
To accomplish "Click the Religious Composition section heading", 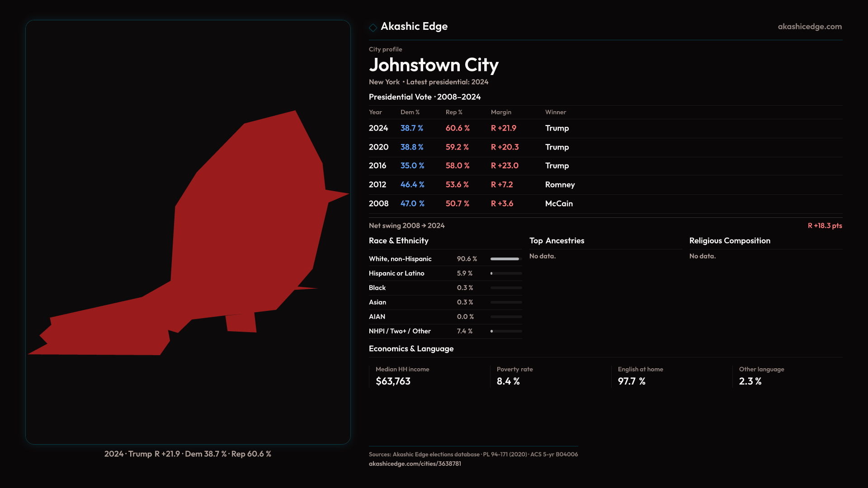I will coord(729,241).
